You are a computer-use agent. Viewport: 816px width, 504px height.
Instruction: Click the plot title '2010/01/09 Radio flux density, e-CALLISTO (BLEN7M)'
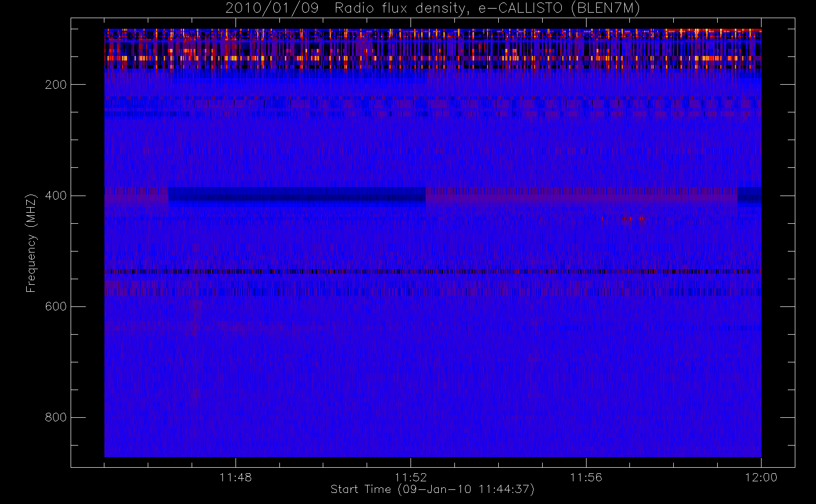433,9
